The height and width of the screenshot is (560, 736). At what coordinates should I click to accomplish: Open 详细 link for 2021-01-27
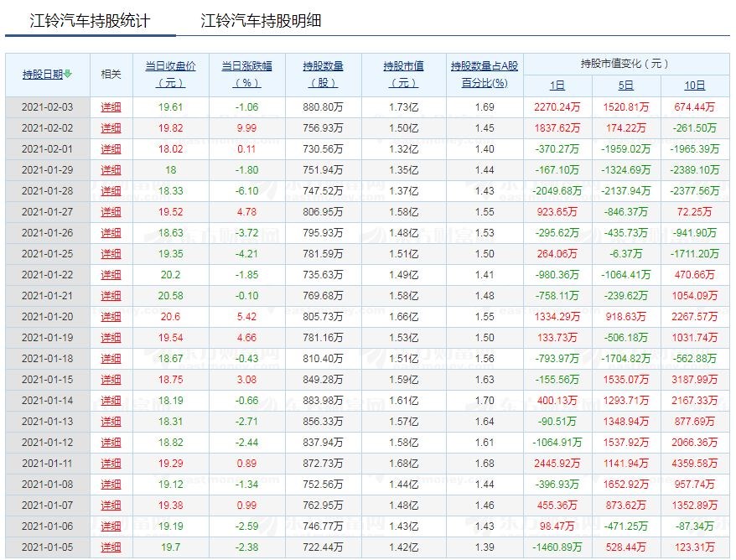click(x=111, y=212)
